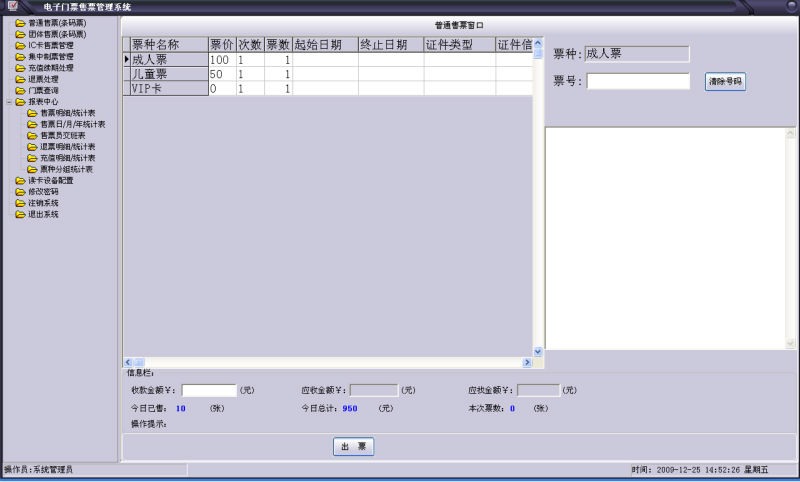Select the VIP卡 row in ticket table
The image size is (800, 482).
point(148,89)
